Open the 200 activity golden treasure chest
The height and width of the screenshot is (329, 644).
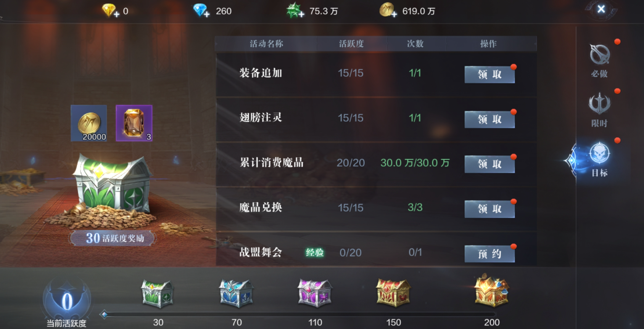pos(492,290)
